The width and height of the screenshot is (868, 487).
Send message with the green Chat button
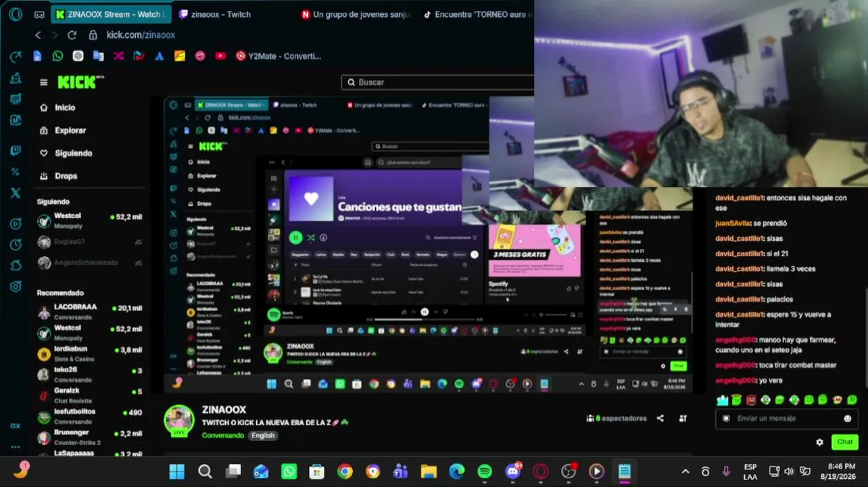point(845,442)
